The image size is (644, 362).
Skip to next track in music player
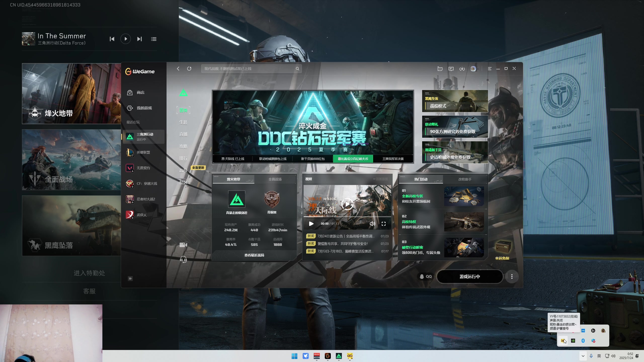[139, 39]
